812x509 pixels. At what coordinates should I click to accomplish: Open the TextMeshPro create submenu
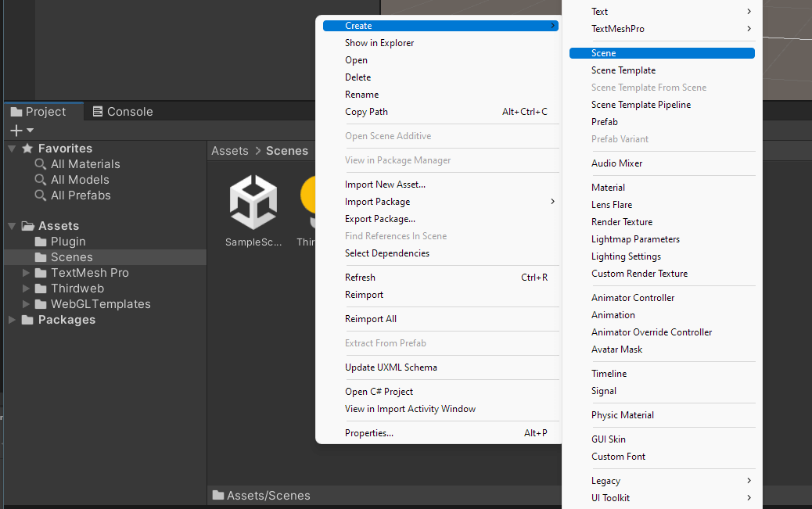(x=662, y=29)
